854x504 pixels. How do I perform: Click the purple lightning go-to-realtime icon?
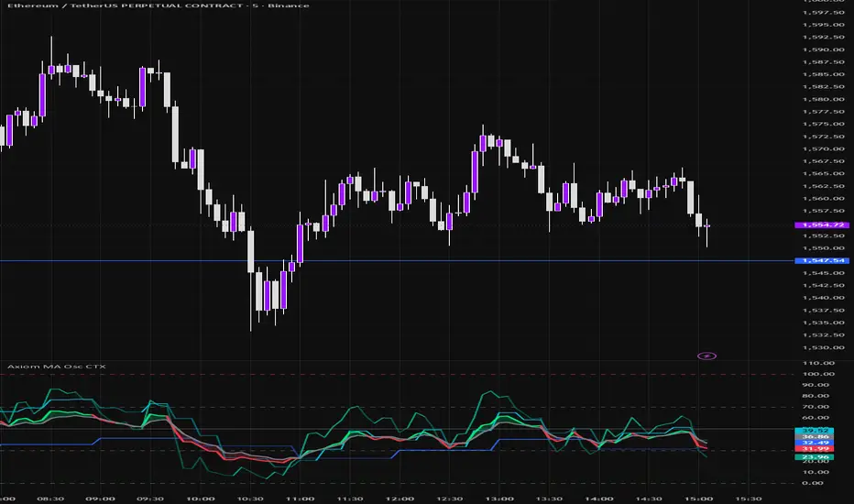point(707,356)
